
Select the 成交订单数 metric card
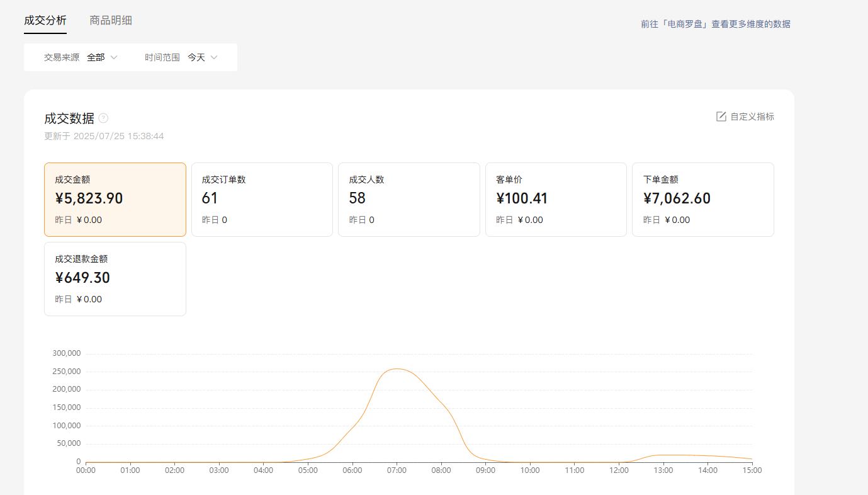coord(262,200)
